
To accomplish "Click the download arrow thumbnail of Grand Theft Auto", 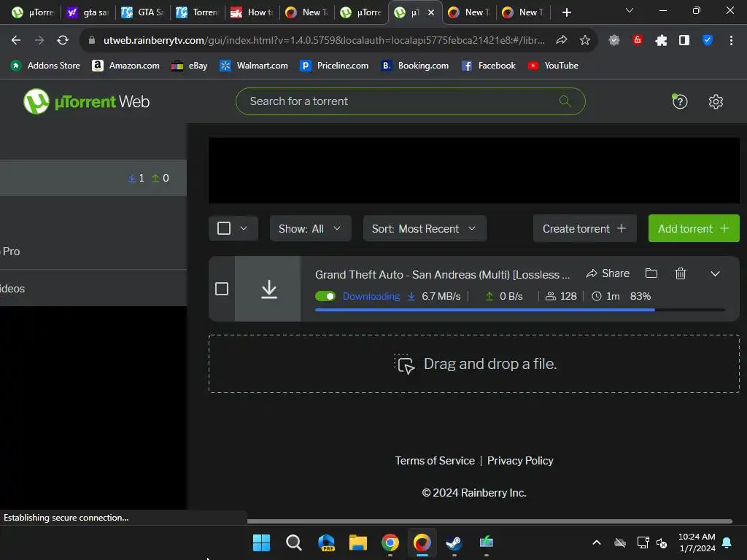I will [x=268, y=289].
